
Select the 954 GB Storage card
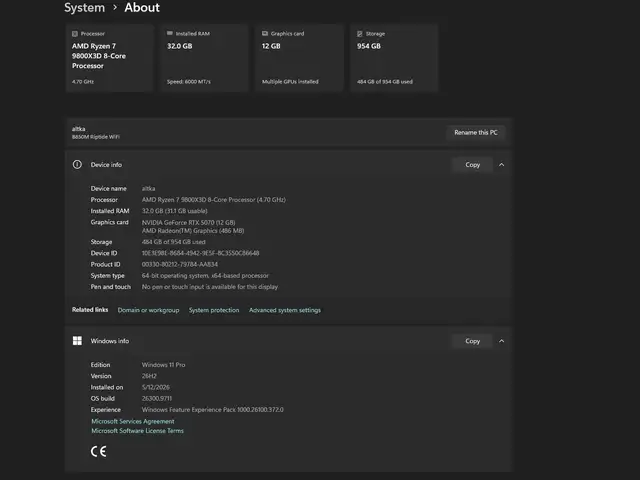pyautogui.click(x=394, y=58)
